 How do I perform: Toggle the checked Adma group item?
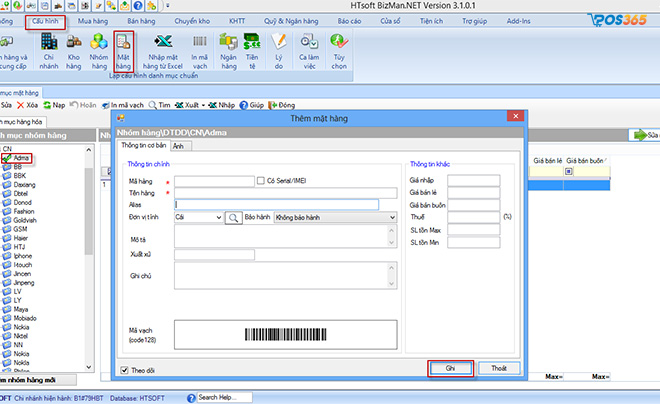coord(7,158)
